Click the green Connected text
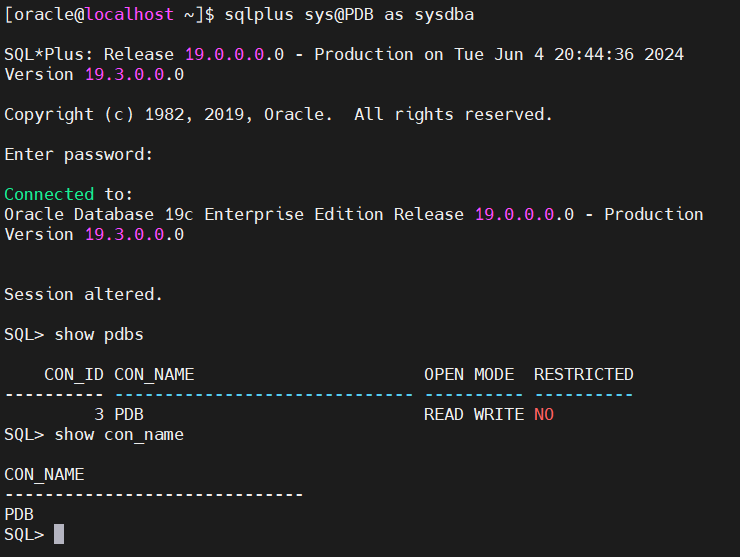Screen dimensions: 740x557 tap(49, 194)
